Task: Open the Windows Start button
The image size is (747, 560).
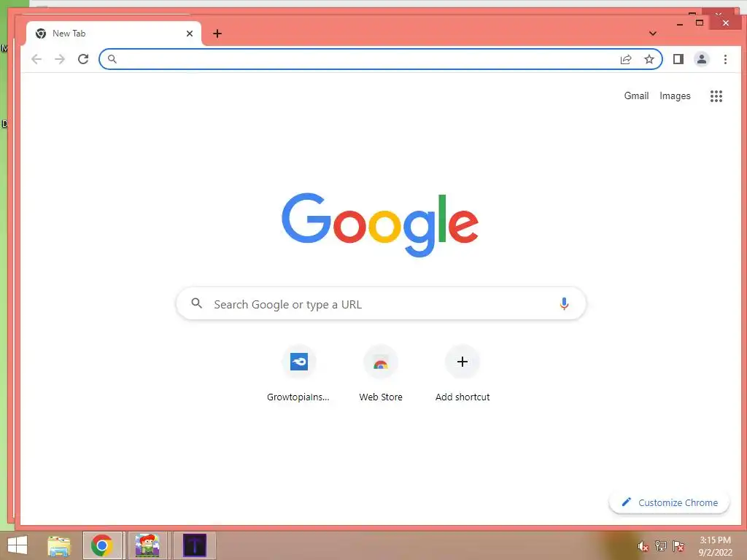Action: 18,545
